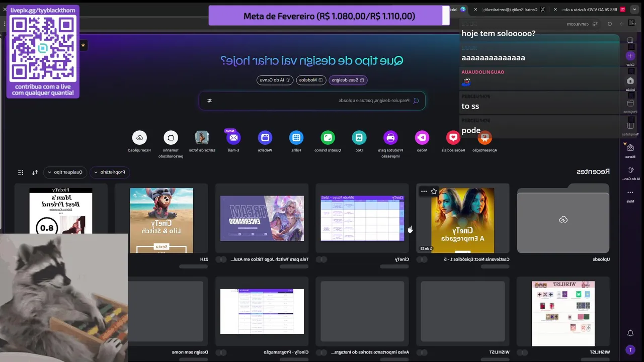
Task: Click the Pesquise designs search field
Action: (312, 101)
